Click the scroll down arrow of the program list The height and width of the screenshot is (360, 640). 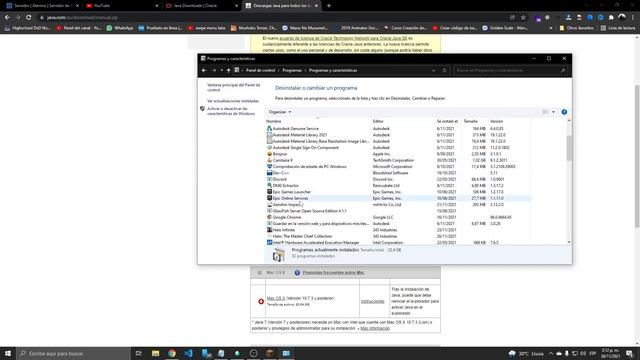[x=569, y=242]
